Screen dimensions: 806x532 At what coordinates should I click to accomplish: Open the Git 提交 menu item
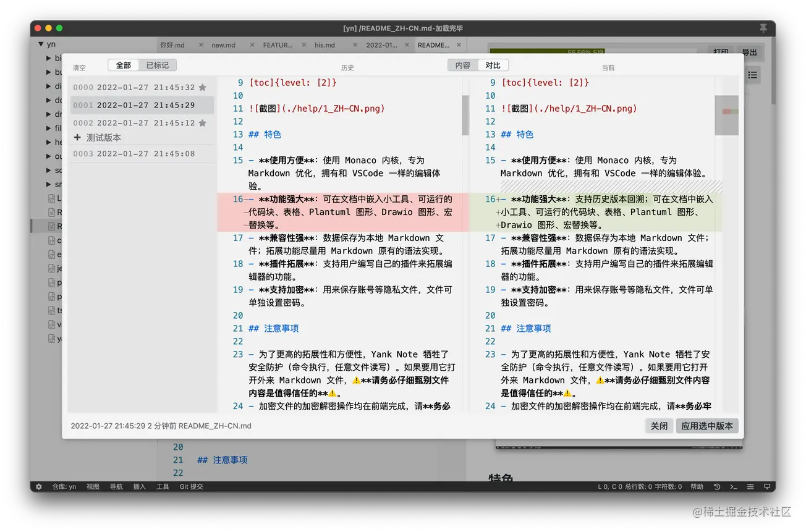click(x=191, y=487)
